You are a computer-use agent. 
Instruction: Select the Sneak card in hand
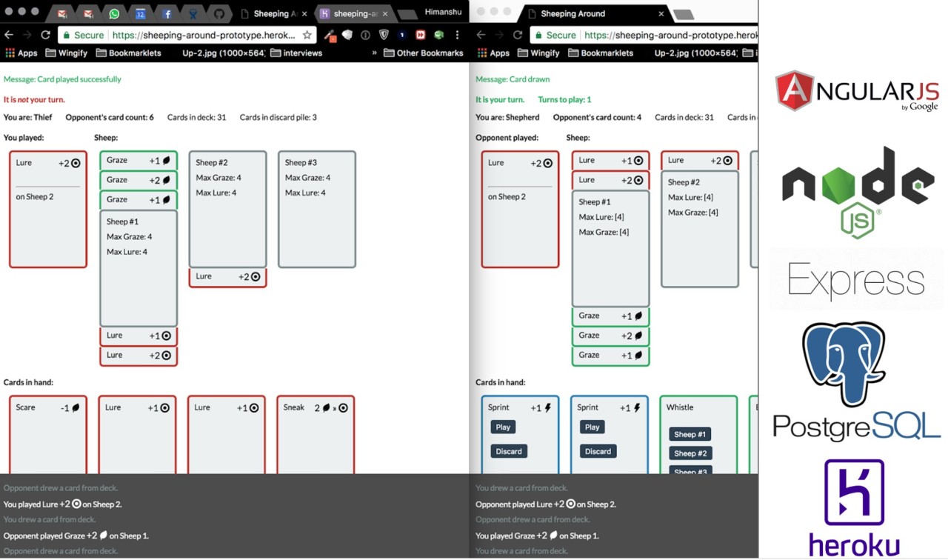point(316,434)
